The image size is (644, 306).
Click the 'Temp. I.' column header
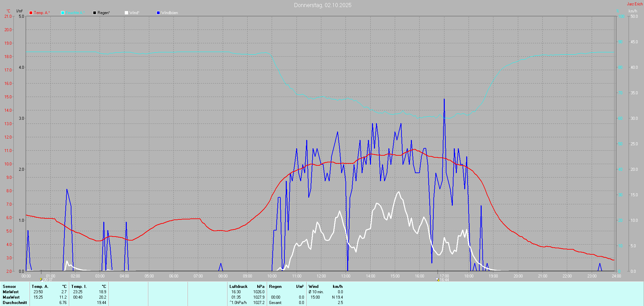[79, 287]
